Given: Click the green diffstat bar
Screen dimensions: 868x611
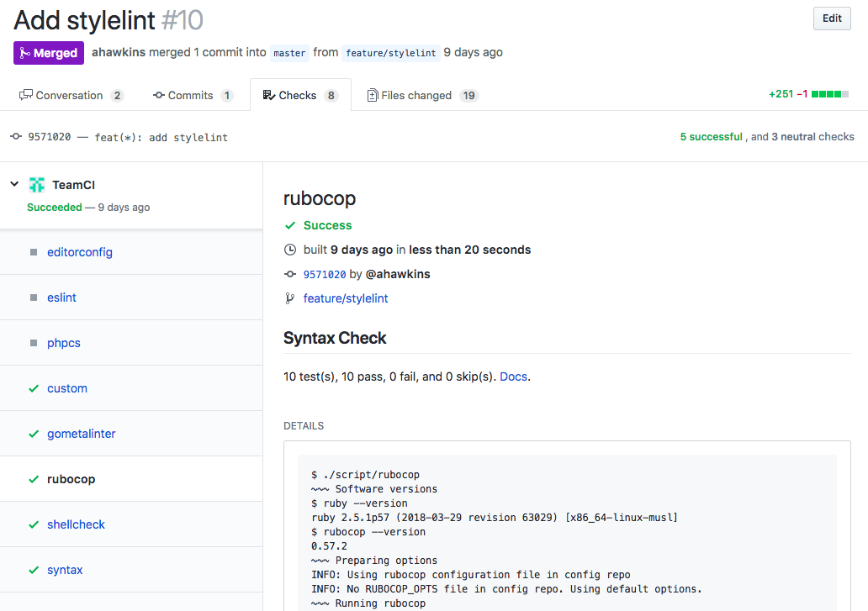Looking at the screenshot, I should (x=829, y=94).
